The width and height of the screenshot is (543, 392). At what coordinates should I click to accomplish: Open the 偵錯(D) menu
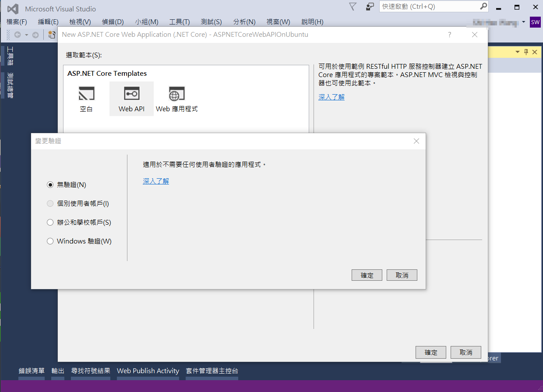(x=113, y=22)
